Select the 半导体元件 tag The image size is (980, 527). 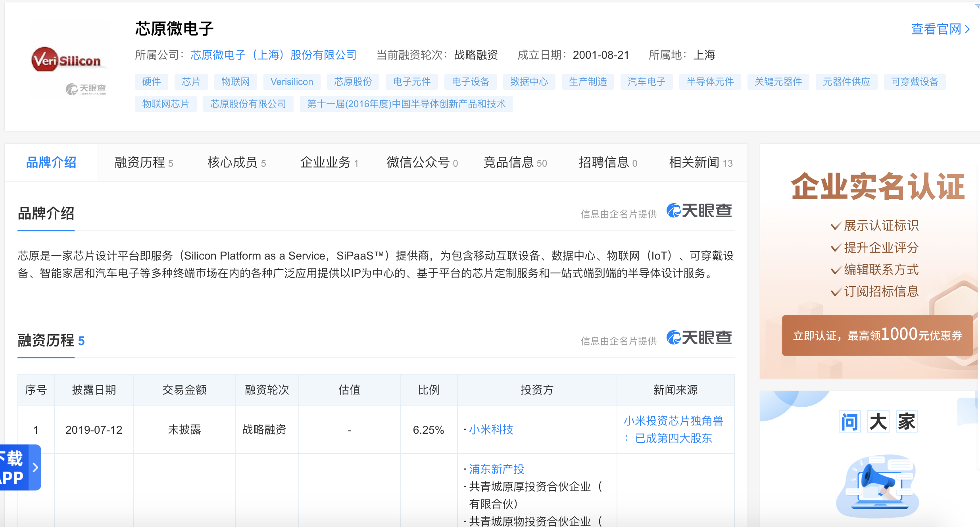710,82
